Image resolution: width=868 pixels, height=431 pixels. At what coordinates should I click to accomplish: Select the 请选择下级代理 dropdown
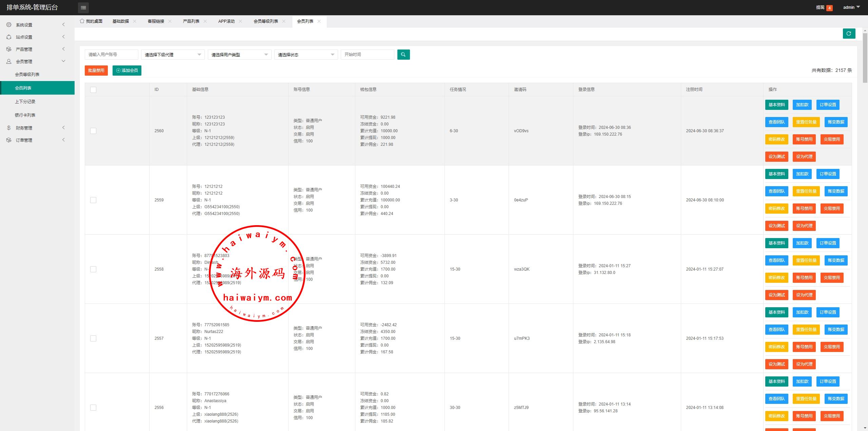coord(171,54)
